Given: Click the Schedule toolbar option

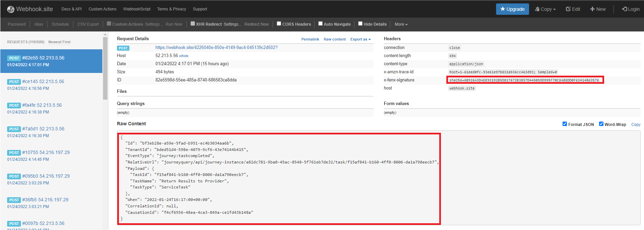Looking at the screenshot, I should pyautogui.click(x=60, y=24).
